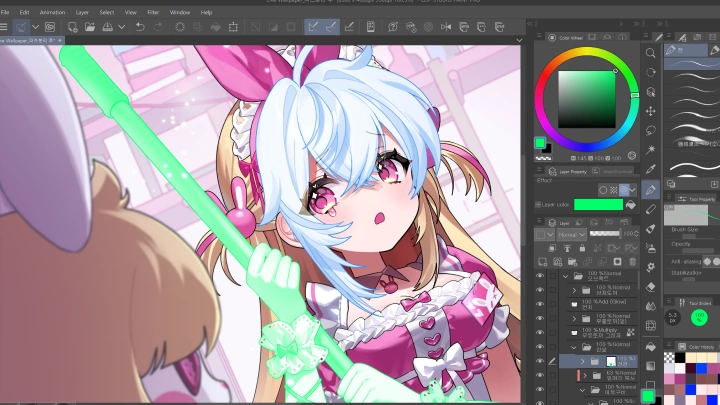The height and width of the screenshot is (405, 720).
Task: Select the Move layer tool
Action: [x=650, y=111]
